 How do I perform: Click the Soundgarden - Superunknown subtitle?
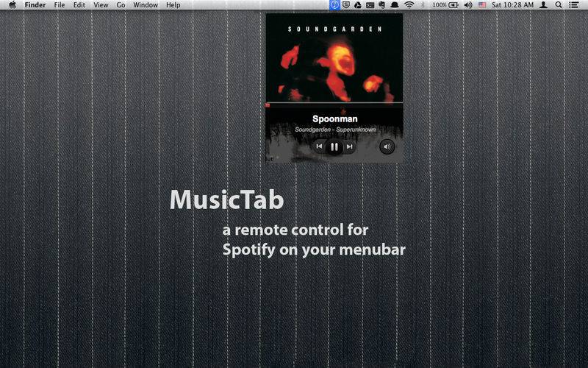pyautogui.click(x=335, y=130)
